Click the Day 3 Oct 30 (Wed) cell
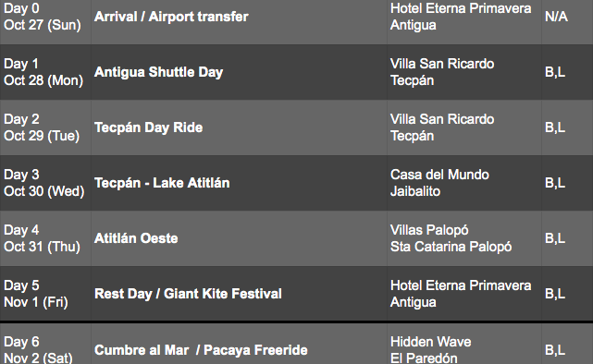This screenshot has width=593, height=364. pyautogui.click(x=45, y=183)
